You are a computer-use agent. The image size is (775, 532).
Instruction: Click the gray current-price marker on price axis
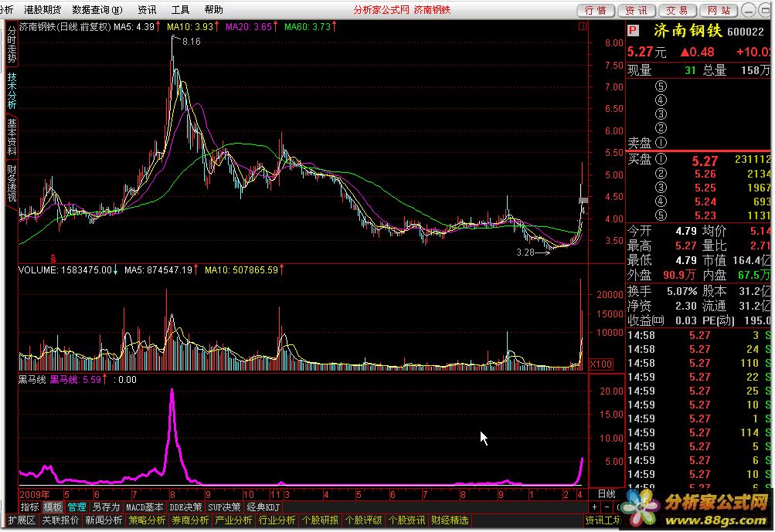(583, 201)
